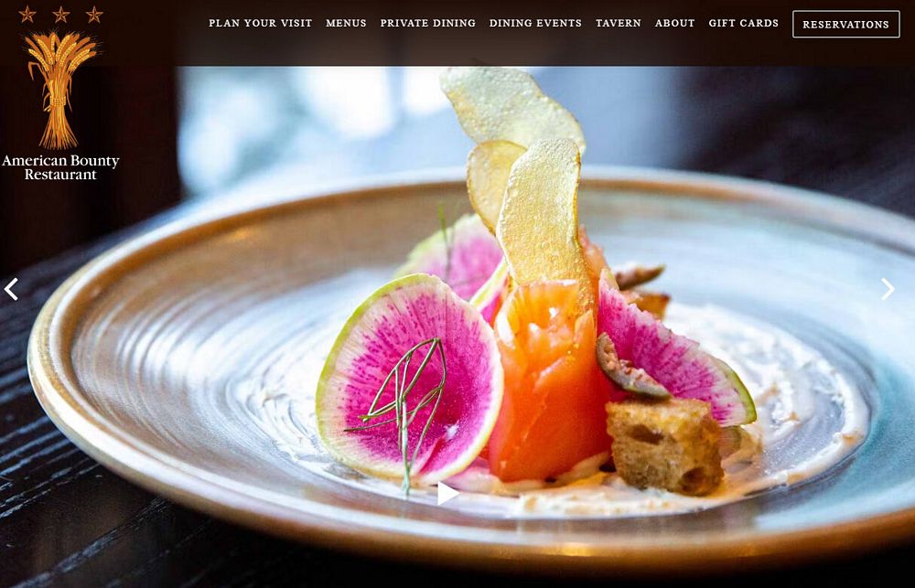Click the Reservations button
Viewport: 915px width, 588px height.
[845, 25]
